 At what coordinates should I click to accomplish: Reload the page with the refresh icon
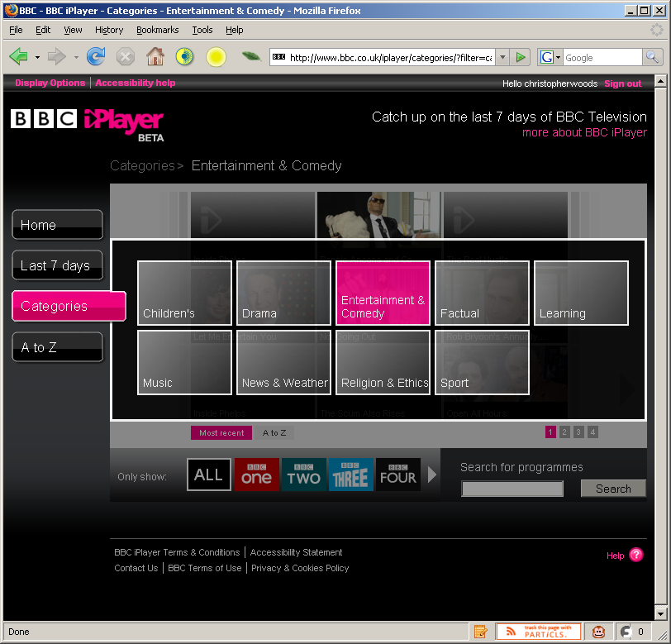coord(96,56)
